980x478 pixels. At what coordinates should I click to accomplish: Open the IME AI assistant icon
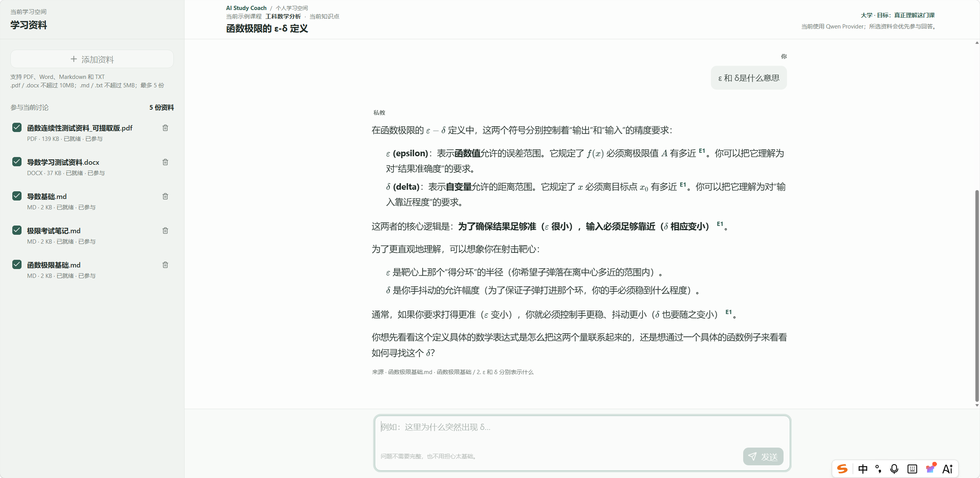(948, 468)
